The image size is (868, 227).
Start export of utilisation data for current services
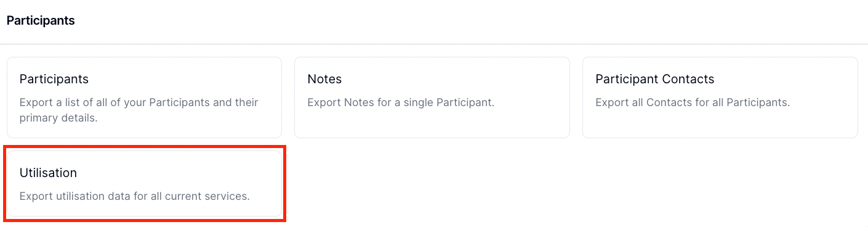point(144,183)
